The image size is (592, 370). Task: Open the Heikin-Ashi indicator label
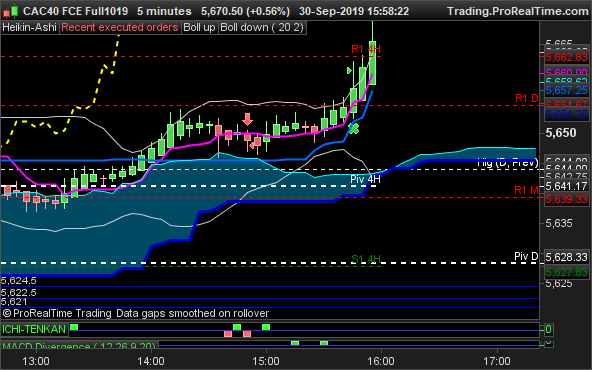click(29, 28)
